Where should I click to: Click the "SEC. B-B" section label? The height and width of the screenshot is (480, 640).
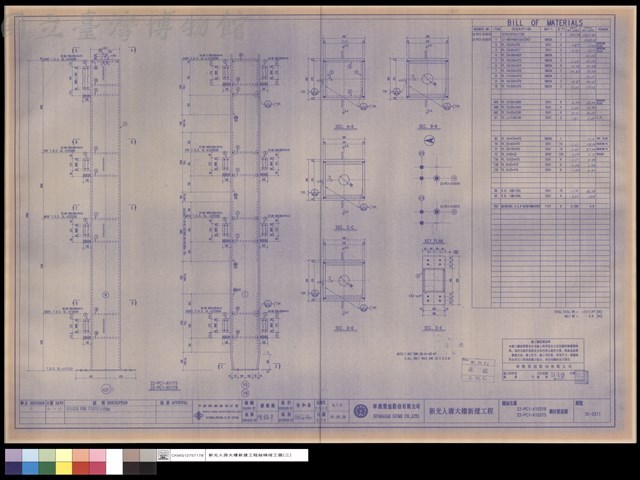(429, 127)
